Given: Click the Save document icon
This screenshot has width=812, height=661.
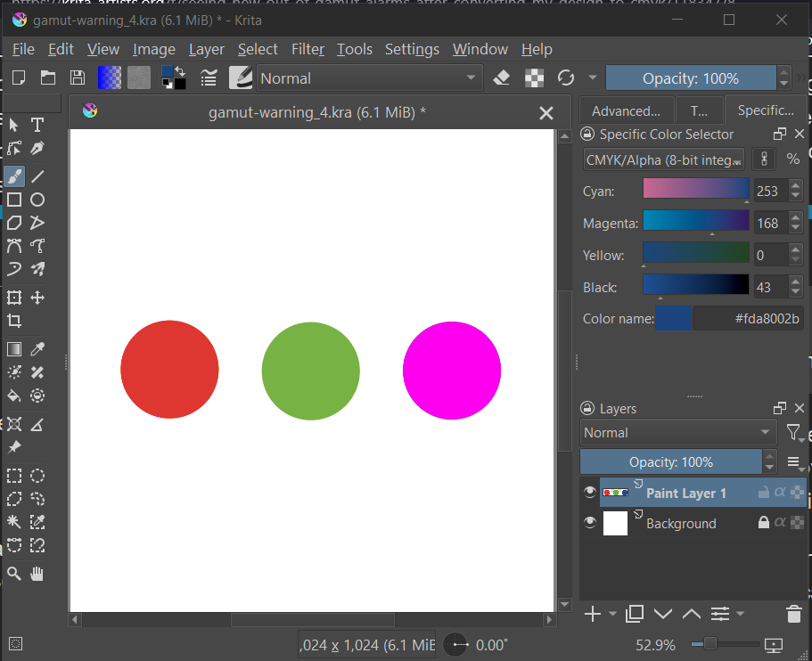Looking at the screenshot, I should 78,78.
